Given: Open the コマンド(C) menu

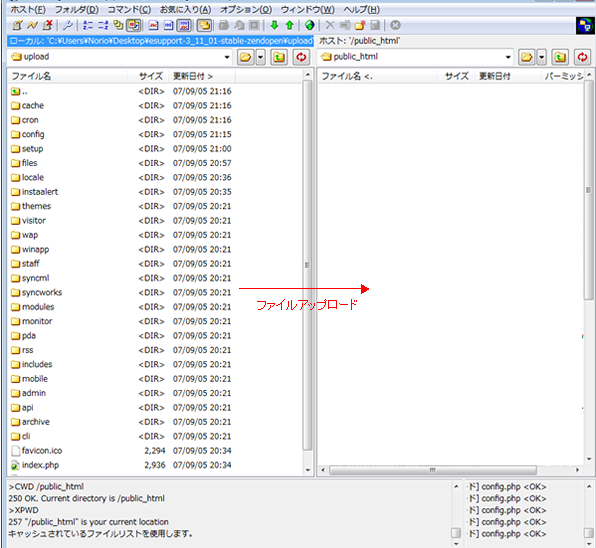Looking at the screenshot, I should pyautogui.click(x=129, y=10).
